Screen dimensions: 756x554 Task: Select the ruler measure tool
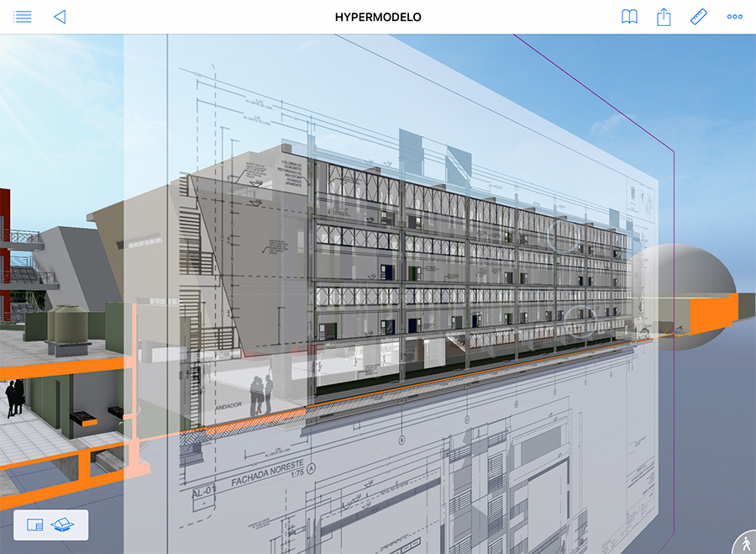tap(699, 17)
